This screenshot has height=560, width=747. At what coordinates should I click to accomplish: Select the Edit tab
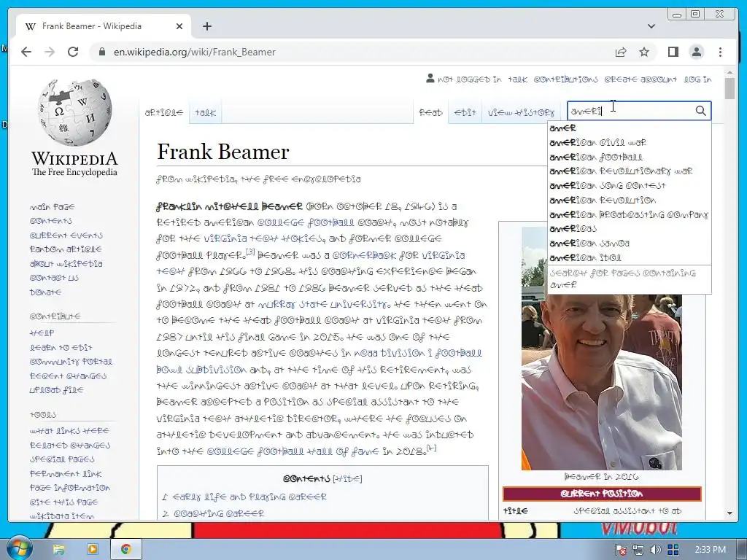click(465, 113)
